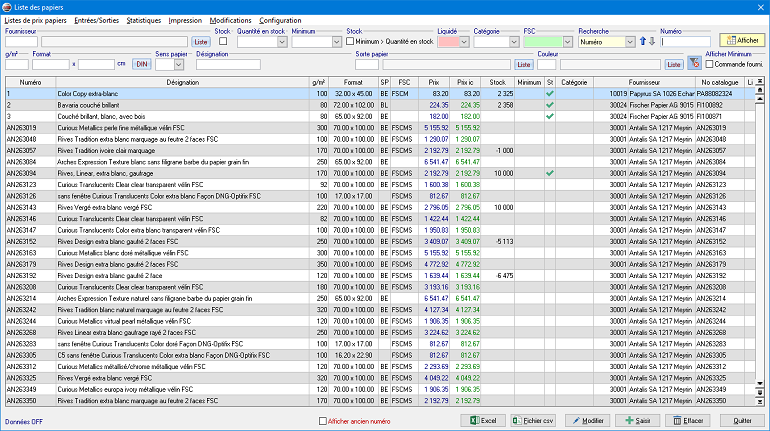770x431 pixels.
Task: Open Listes de prix papiers menu
Action: point(35,21)
